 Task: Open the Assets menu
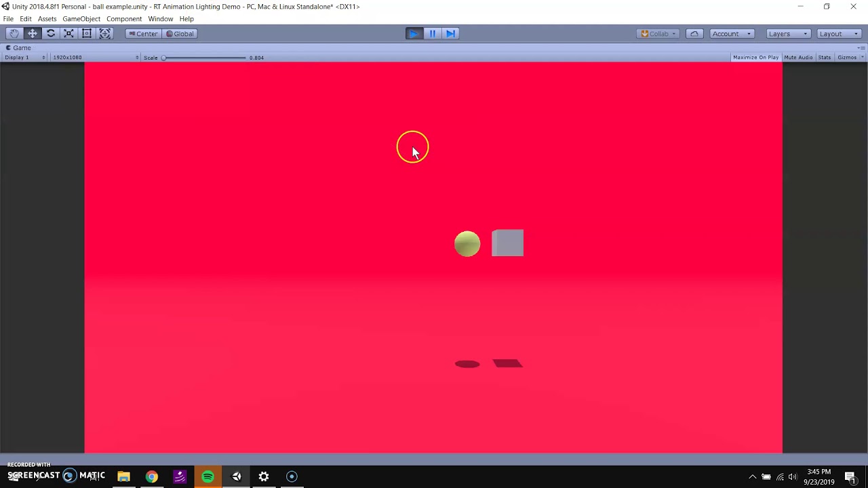pyautogui.click(x=47, y=19)
